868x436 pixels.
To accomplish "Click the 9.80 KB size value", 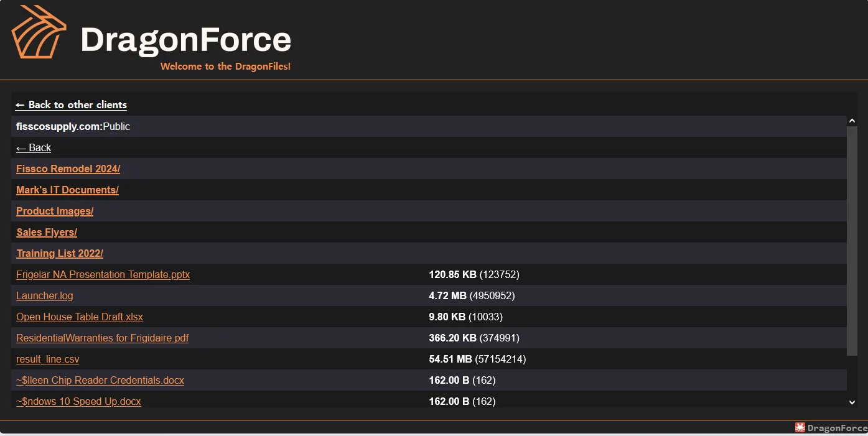I will (447, 317).
